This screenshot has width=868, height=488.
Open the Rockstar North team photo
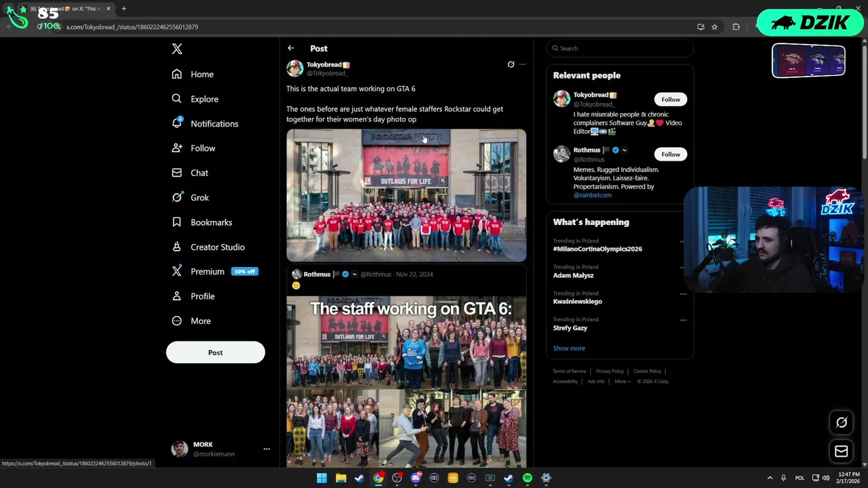(x=406, y=195)
